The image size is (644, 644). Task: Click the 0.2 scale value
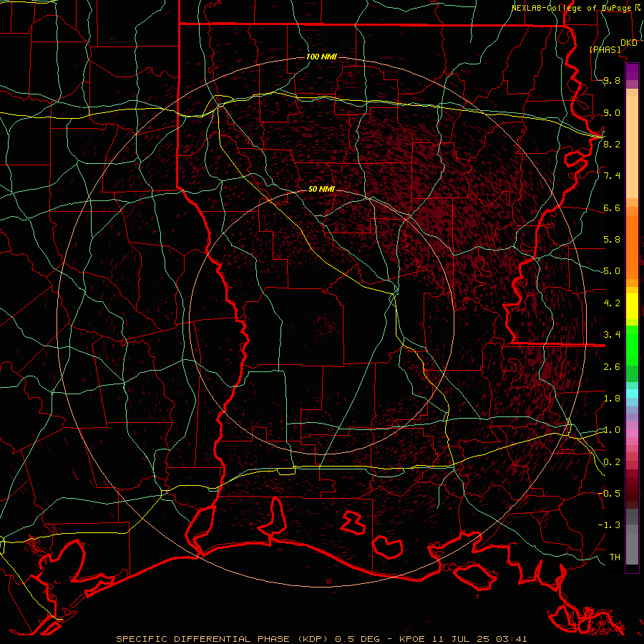click(612, 462)
